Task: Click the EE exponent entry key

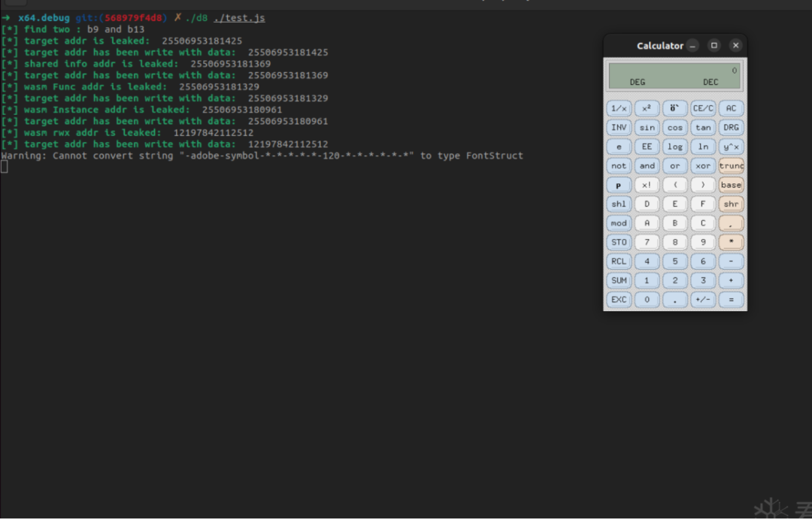Action: (647, 147)
